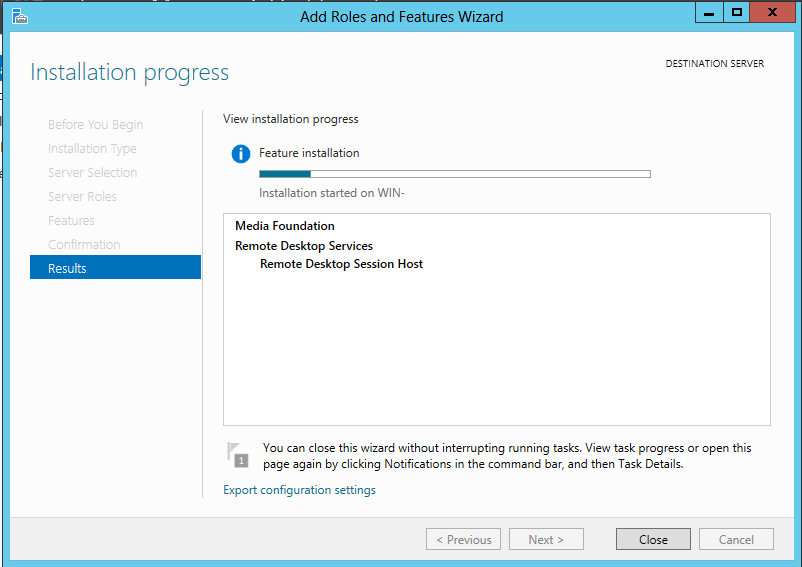Click the blue information icon beside Feature installation
This screenshot has width=802, height=567.
241,153
